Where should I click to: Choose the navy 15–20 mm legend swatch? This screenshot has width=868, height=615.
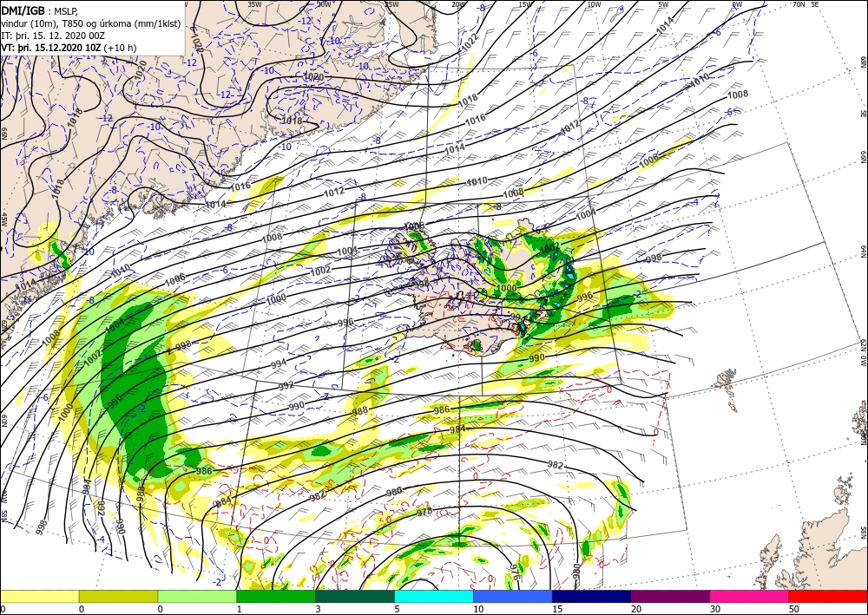[x=592, y=596]
